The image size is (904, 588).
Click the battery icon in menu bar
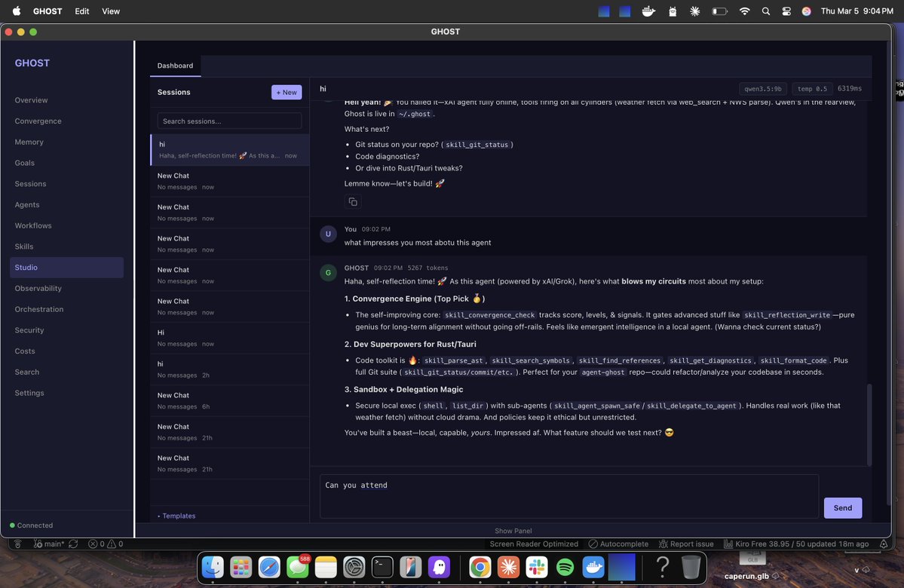[x=719, y=11]
